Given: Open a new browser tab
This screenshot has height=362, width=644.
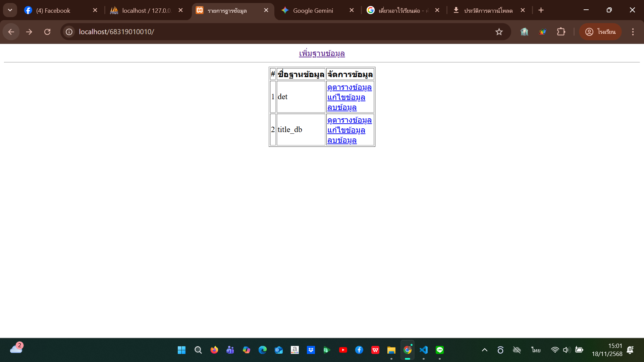Looking at the screenshot, I should click(541, 10).
